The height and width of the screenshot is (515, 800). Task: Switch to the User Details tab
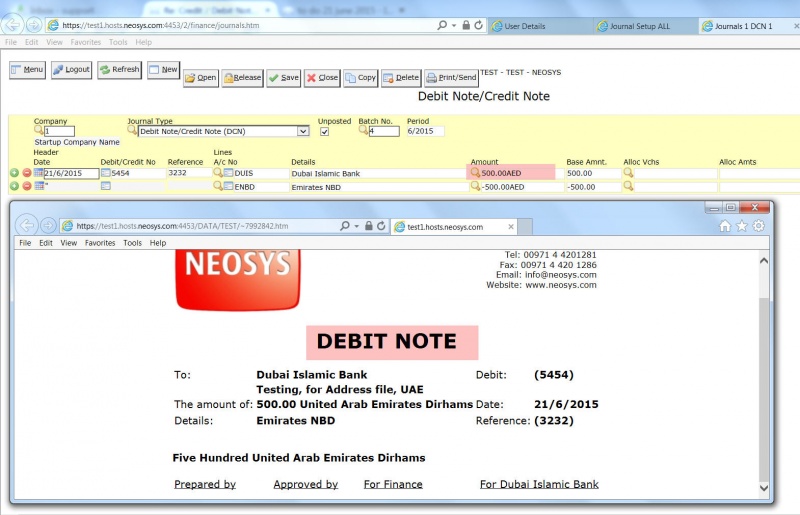(x=541, y=26)
